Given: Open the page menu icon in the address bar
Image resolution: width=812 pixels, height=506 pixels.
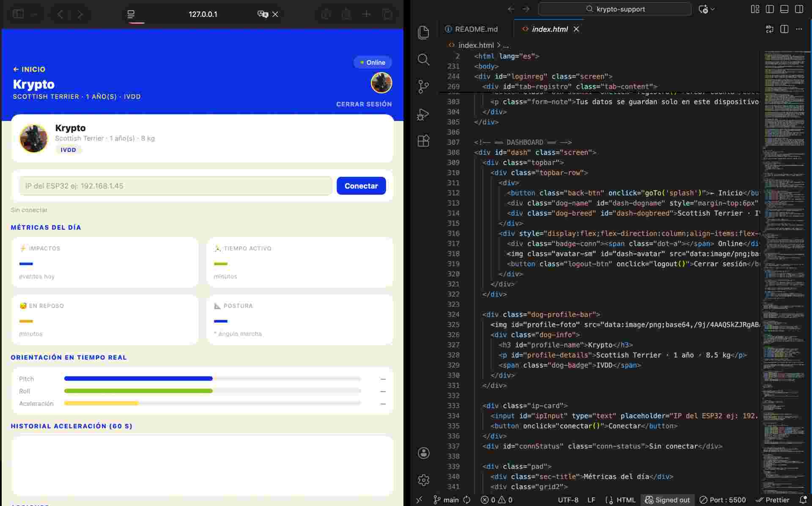Looking at the screenshot, I should (x=131, y=14).
